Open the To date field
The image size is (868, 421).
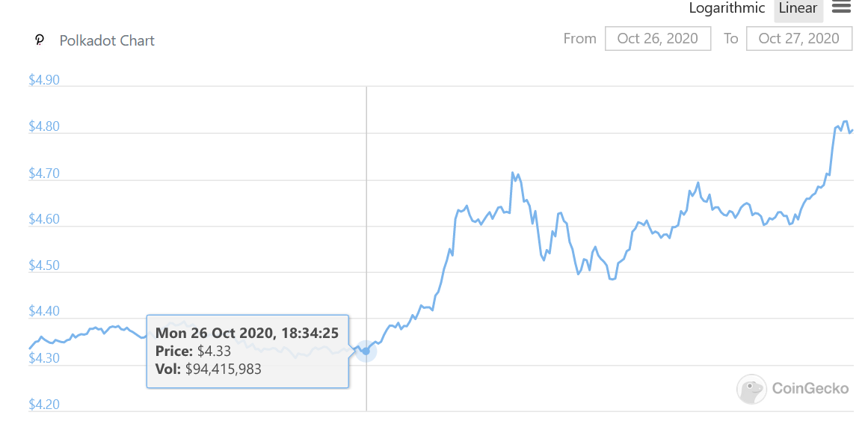pos(798,39)
